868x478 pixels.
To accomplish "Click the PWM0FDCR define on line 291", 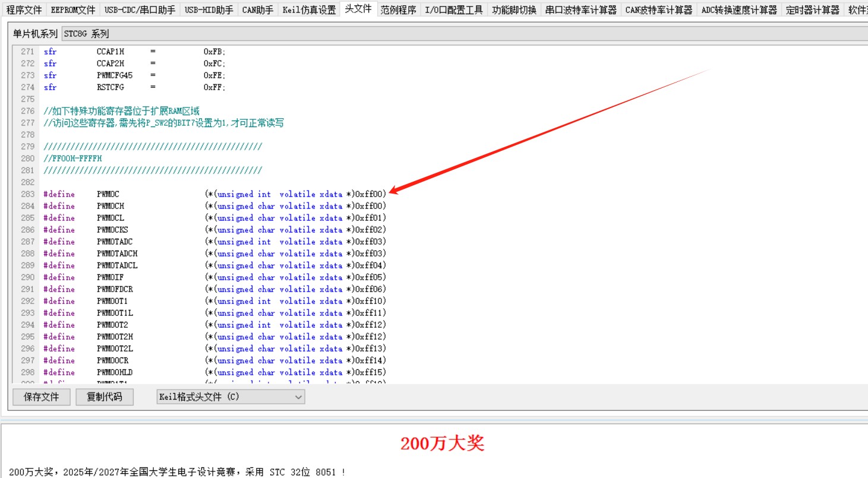I will pyautogui.click(x=115, y=289).
